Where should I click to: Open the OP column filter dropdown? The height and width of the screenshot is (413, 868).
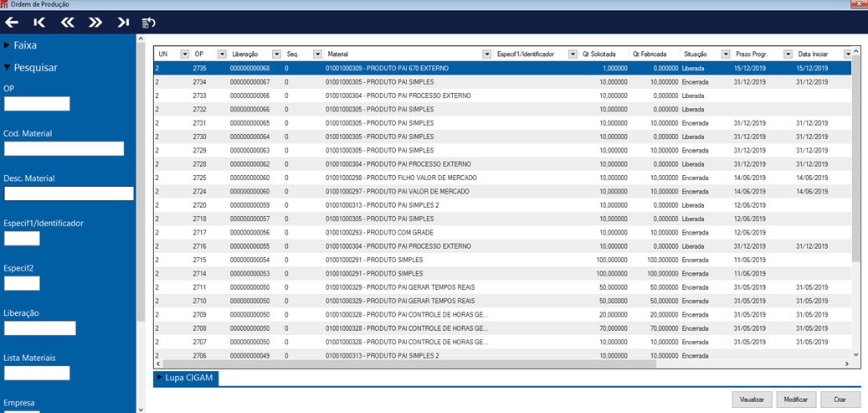pos(222,54)
